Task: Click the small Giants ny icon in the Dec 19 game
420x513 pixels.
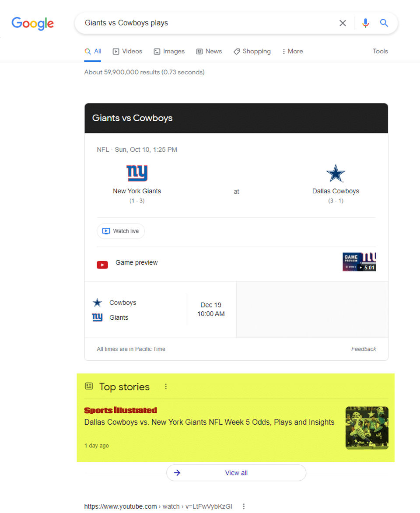Action: (x=97, y=317)
